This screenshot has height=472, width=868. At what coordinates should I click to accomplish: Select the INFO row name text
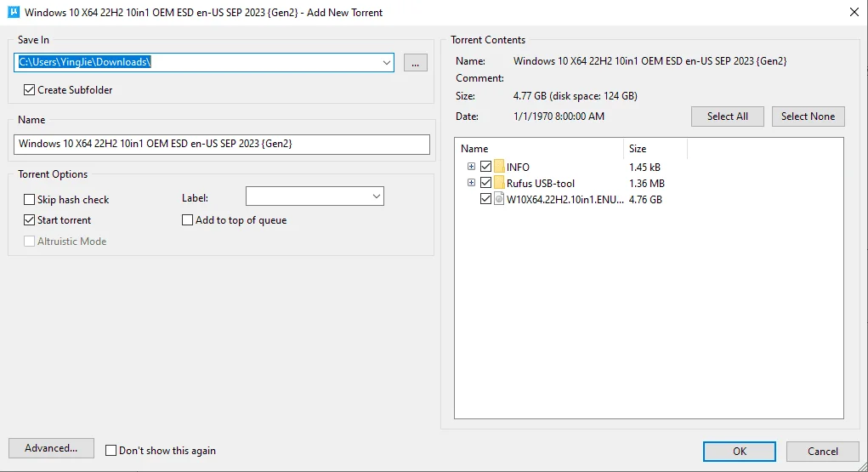[x=518, y=167]
